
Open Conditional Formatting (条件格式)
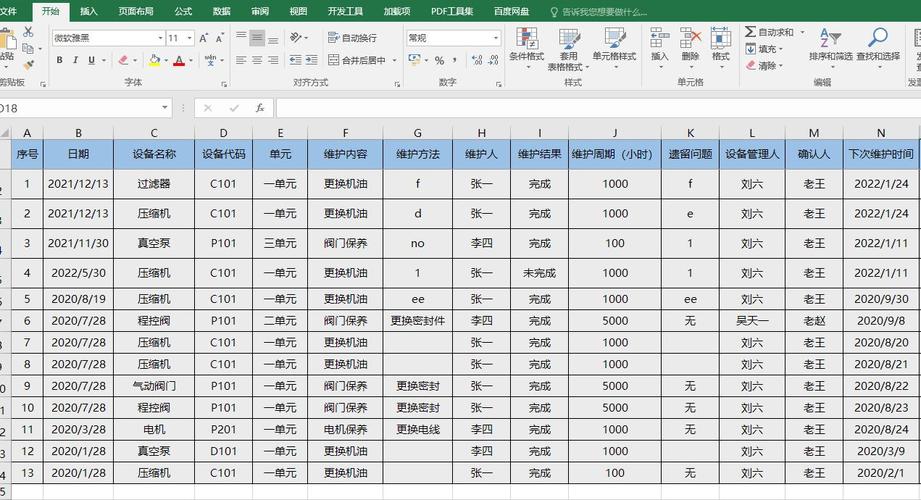(x=526, y=45)
